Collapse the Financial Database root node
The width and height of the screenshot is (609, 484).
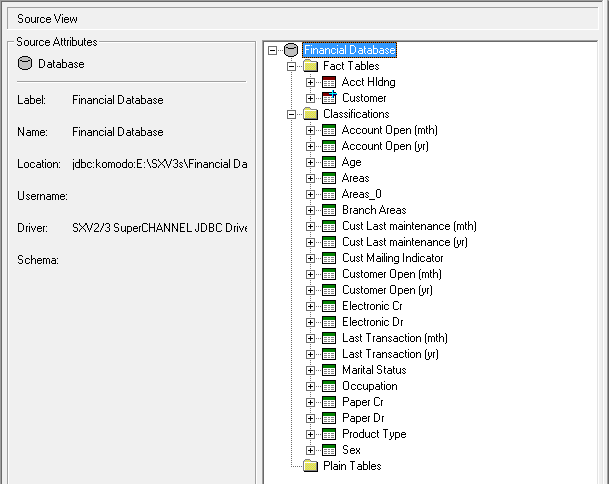tap(274, 50)
